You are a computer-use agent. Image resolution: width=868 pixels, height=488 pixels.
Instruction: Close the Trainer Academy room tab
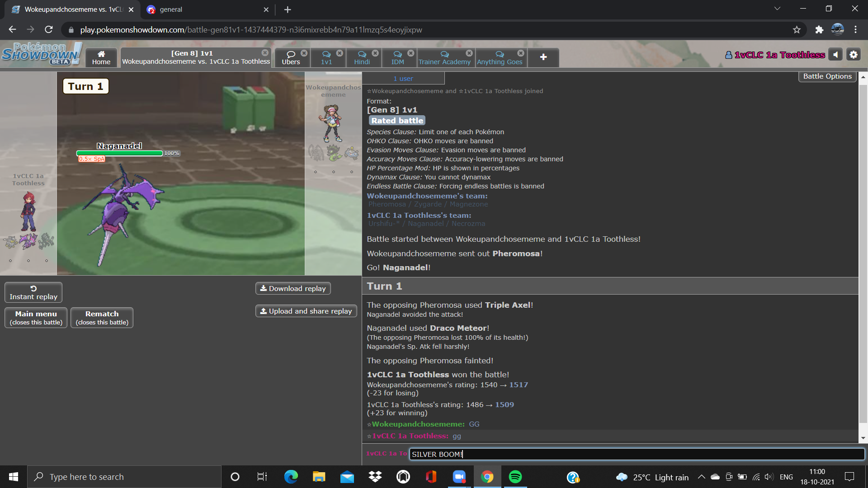click(469, 53)
